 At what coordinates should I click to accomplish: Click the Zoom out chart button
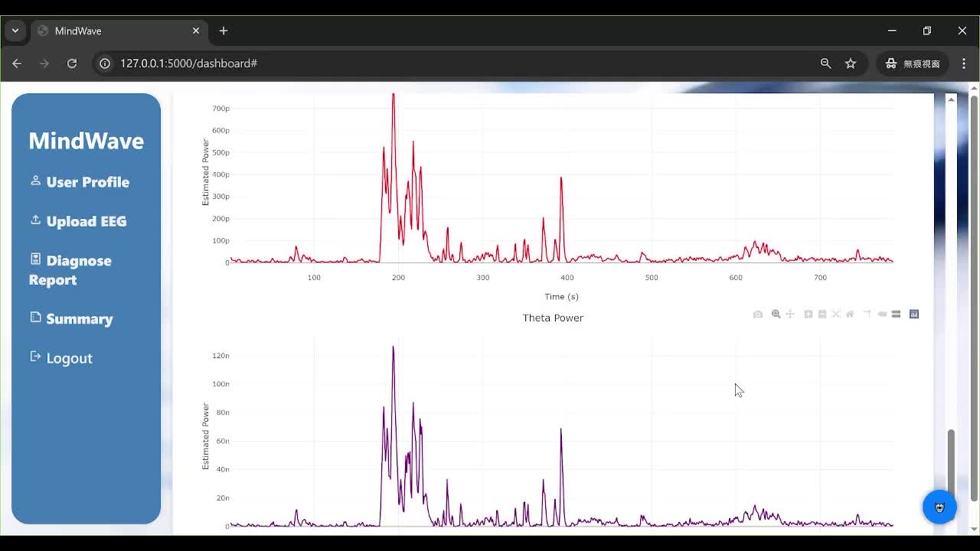(822, 315)
